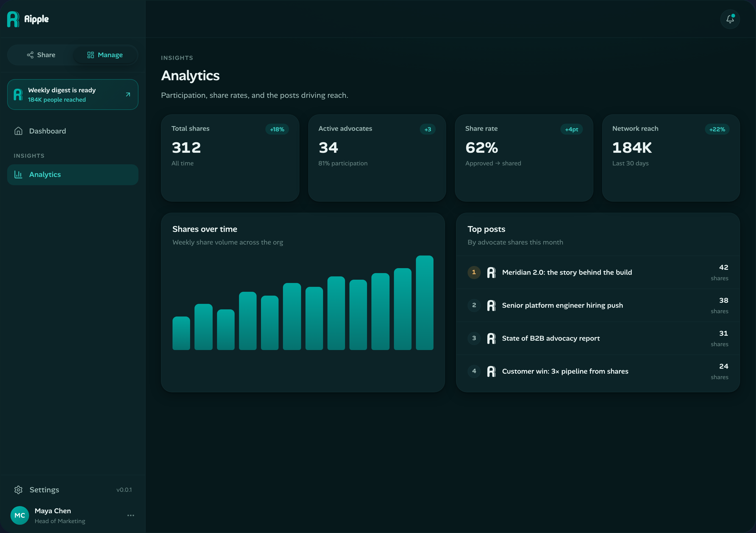
Task: Click the 'Head of Marketing' text
Action: [x=60, y=521]
